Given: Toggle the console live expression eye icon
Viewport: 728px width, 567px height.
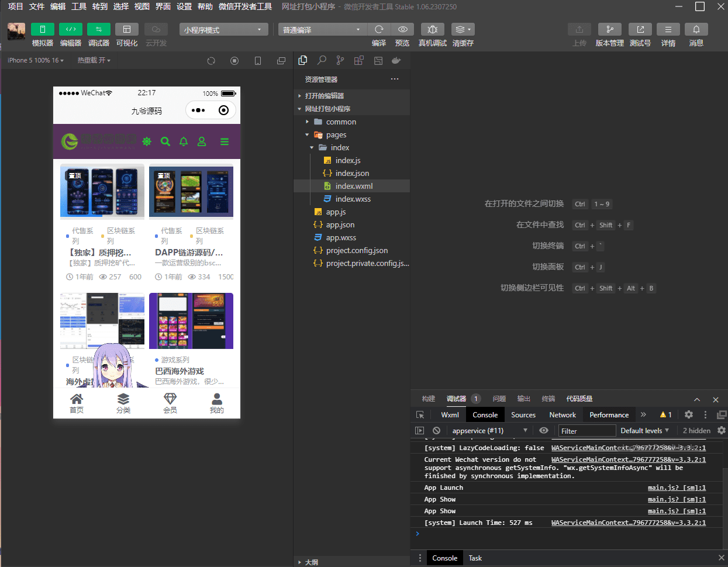Looking at the screenshot, I should 544,431.
